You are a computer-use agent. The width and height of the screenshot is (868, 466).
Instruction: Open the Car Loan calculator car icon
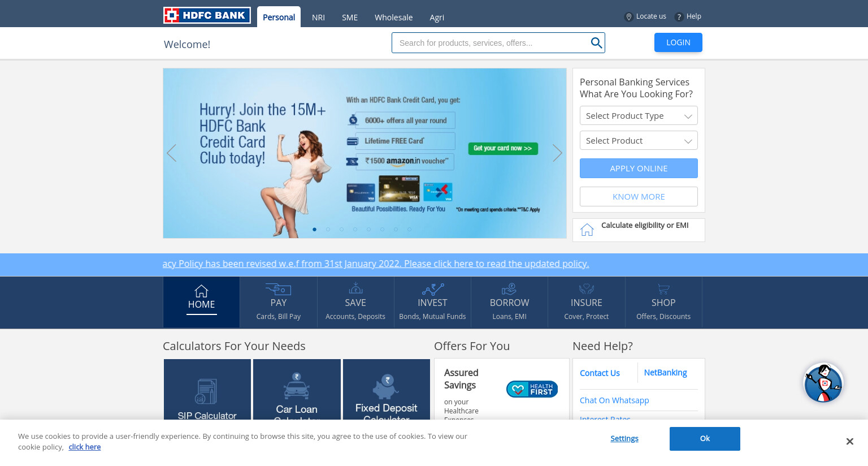pyautogui.click(x=297, y=386)
